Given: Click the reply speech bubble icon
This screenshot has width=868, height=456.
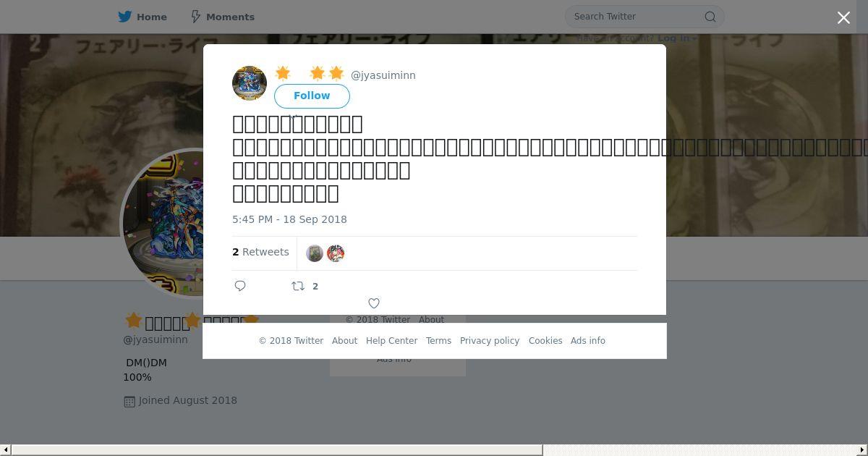Looking at the screenshot, I should [x=241, y=286].
